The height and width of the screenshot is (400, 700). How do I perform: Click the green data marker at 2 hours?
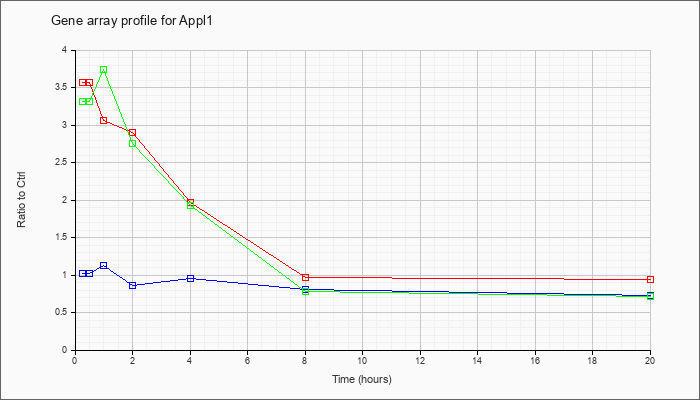(132, 143)
